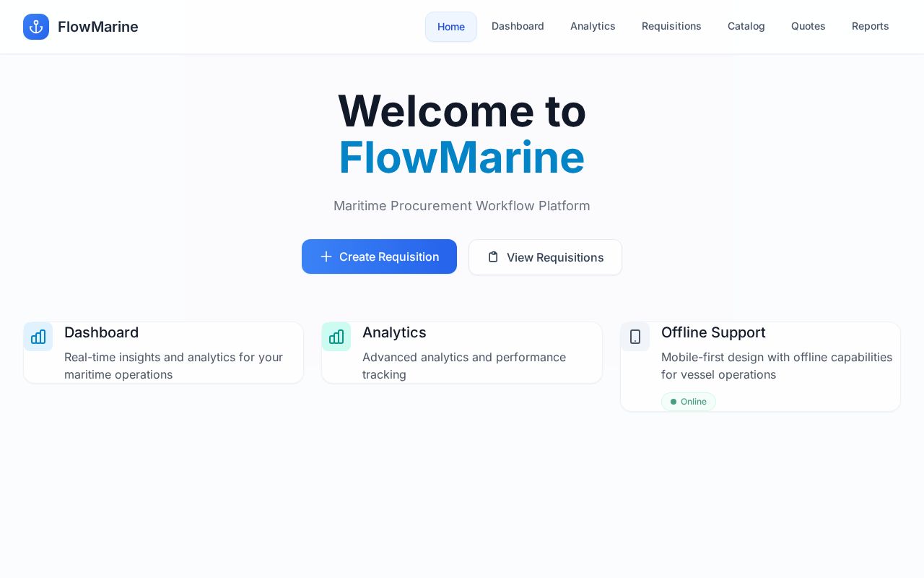Click the Dashboard card chart icon

pyautogui.click(x=38, y=337)
